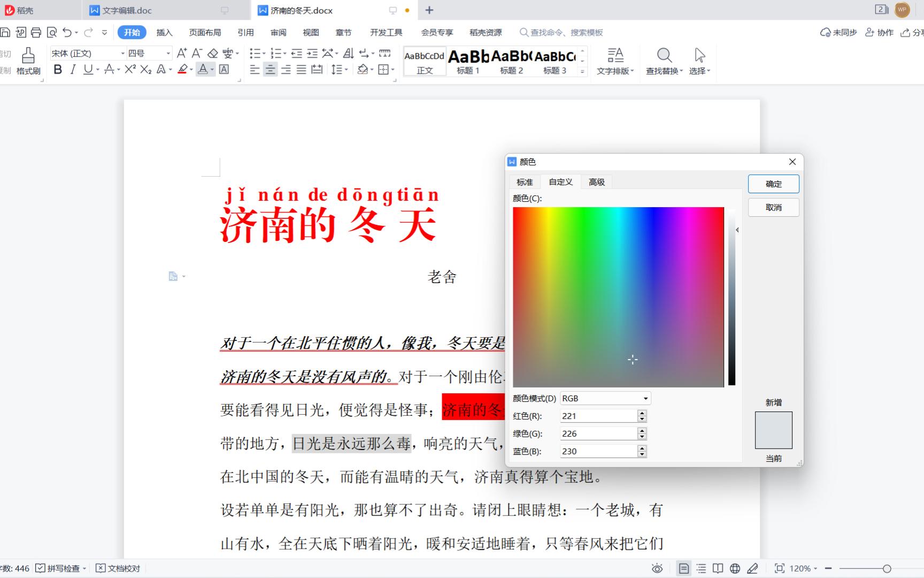Increase font size with A+ icon
This screenshot has width=924, height=578.
click(x=182, y=53)
